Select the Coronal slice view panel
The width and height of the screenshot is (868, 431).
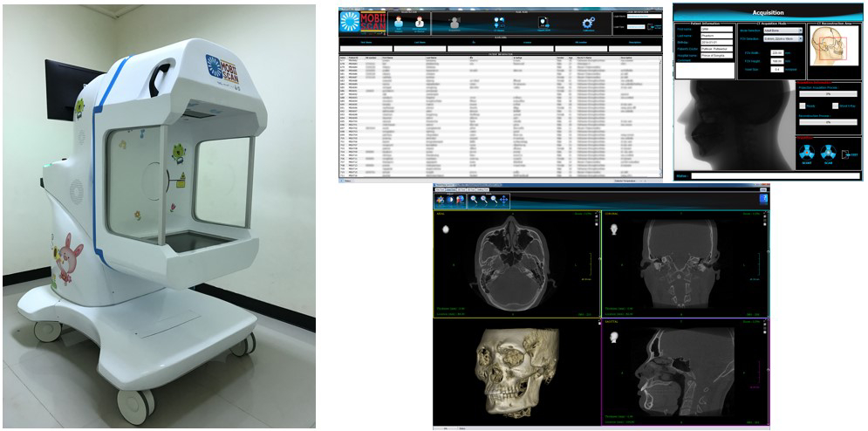pyautogui.click(x=684, y=264)
